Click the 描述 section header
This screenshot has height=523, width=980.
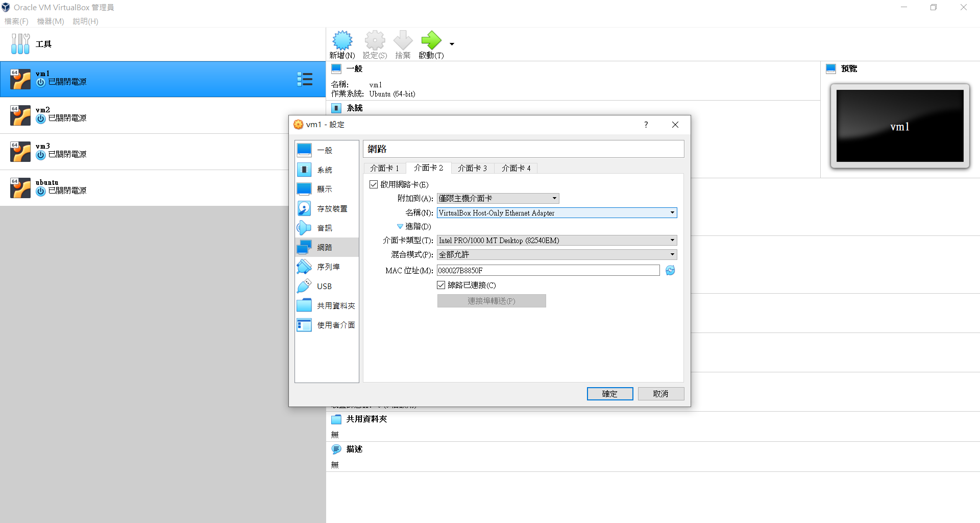click(354, 449)
